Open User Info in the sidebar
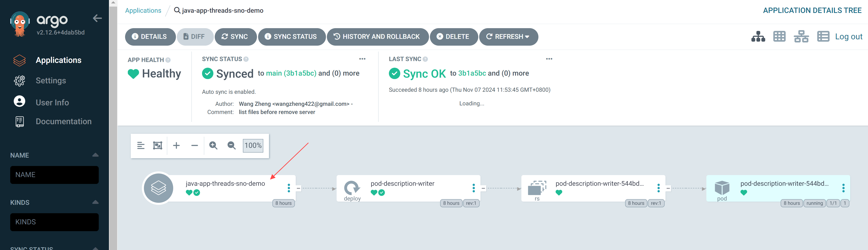Viewport: 868px width, 250px height. [x=52, y=102]
